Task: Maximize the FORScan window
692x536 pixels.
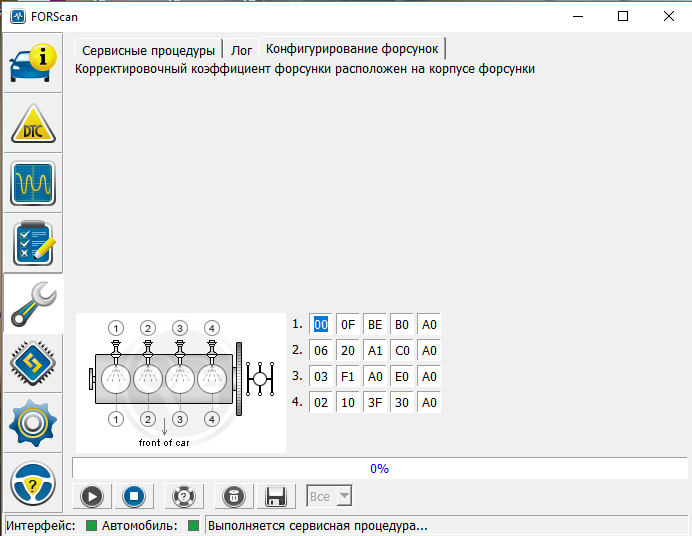Action: coord(623,16)
